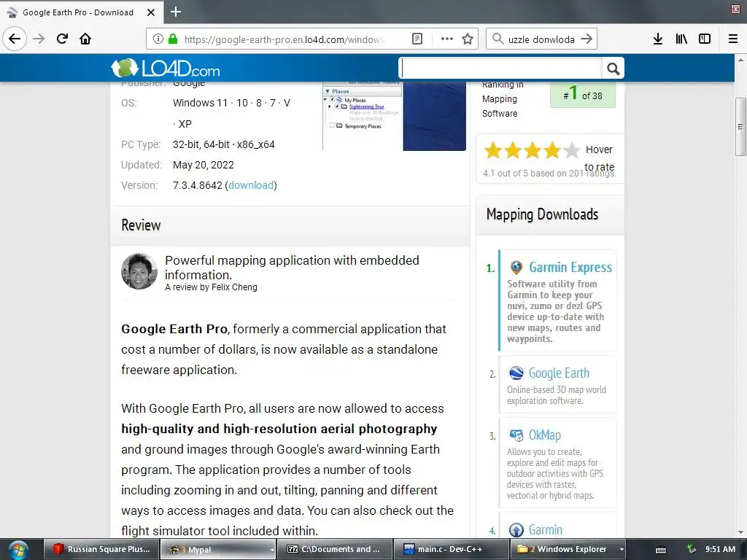
Task: Click the browser search box text
Action: [x=541, y=39]
